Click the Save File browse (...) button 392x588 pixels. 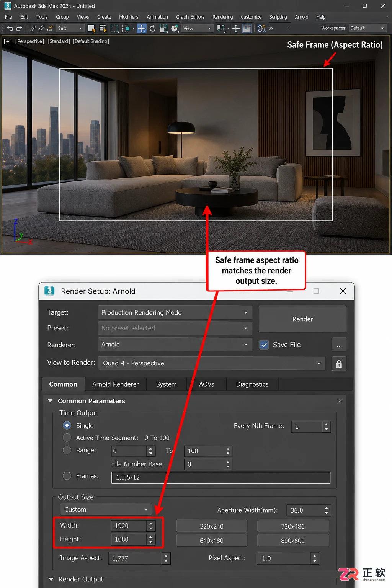pyautogui.click(x=339, y=345)
